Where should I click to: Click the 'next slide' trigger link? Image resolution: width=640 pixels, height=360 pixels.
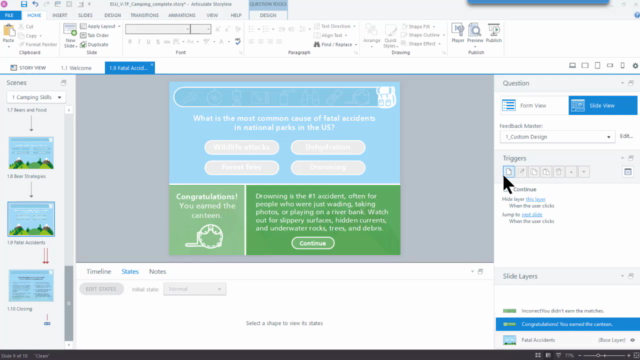pos(532,215)
